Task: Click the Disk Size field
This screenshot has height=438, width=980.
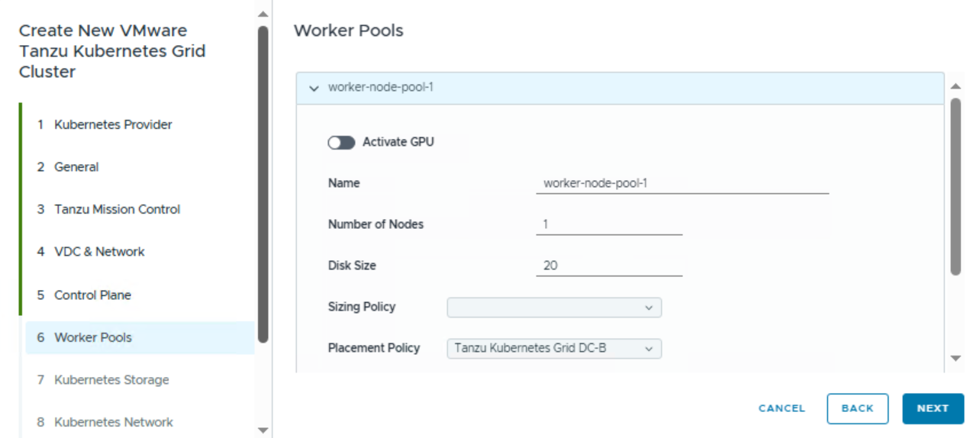Action: click(x=609, y=266)
